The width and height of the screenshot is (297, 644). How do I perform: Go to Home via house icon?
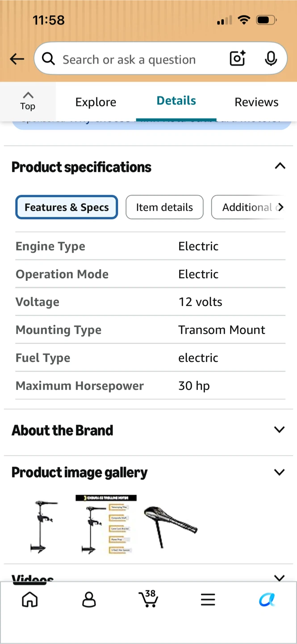[30, 600]
